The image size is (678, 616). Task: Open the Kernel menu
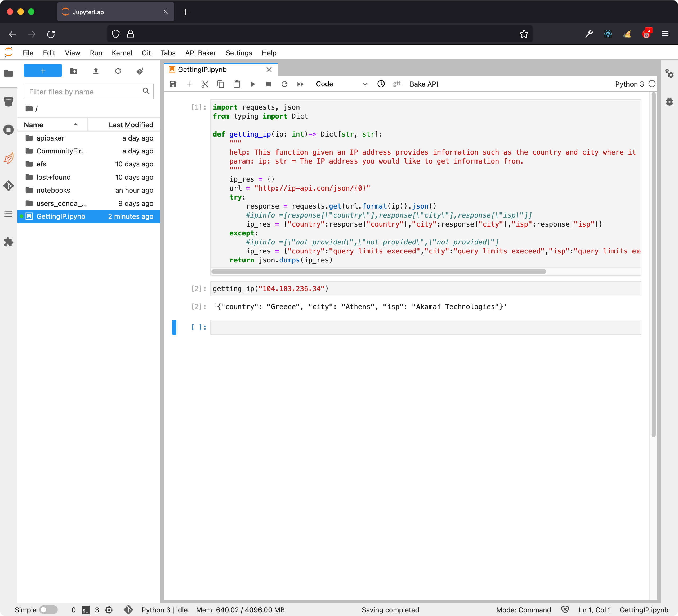click(x=122, y=53)
